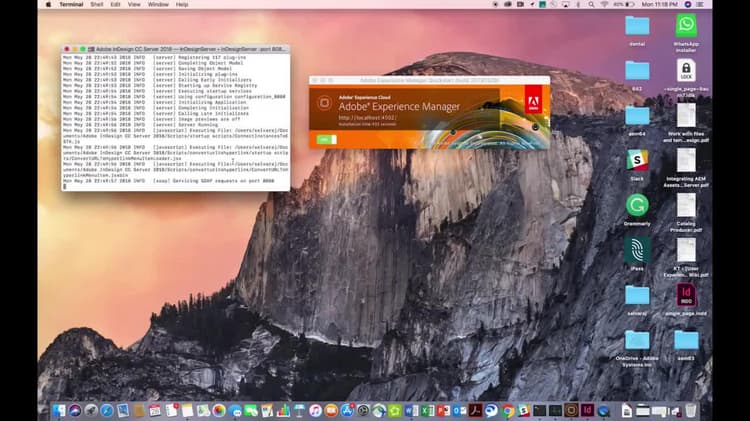Open Calendar from the dock
The image size is (750, 421).
click(155, 410)
